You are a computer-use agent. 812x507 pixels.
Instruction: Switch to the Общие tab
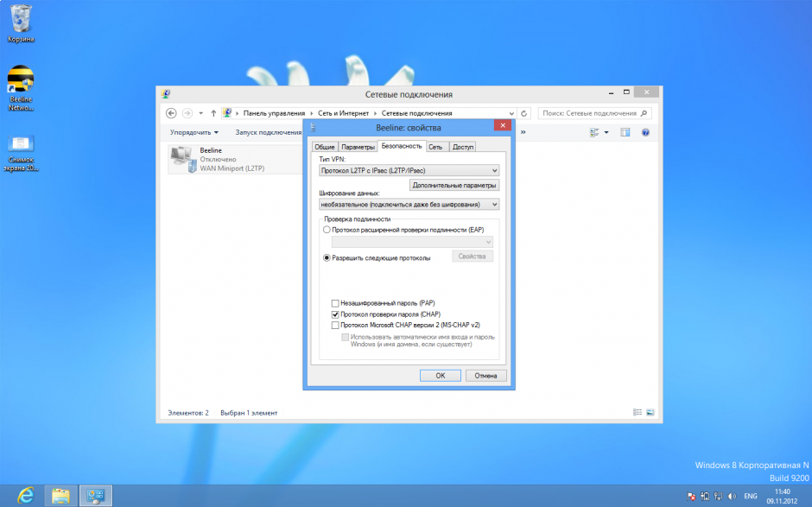tap(325, 147)
